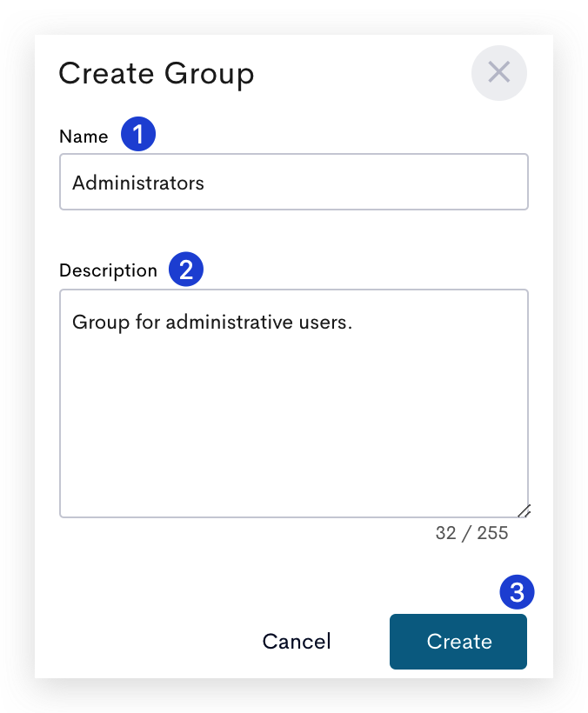Click the text 'Group for administrative users.'

pos(212,323)
